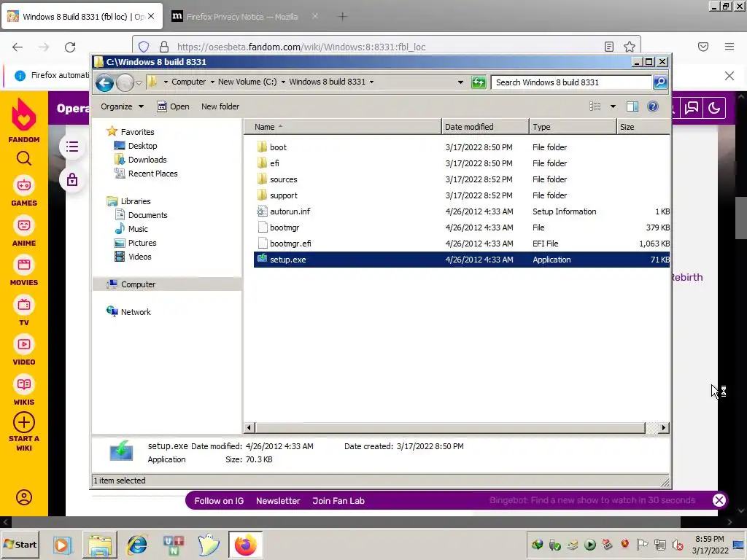
Task: Open the wiki discussions chat icon
Action: click(x=692, y=108)
